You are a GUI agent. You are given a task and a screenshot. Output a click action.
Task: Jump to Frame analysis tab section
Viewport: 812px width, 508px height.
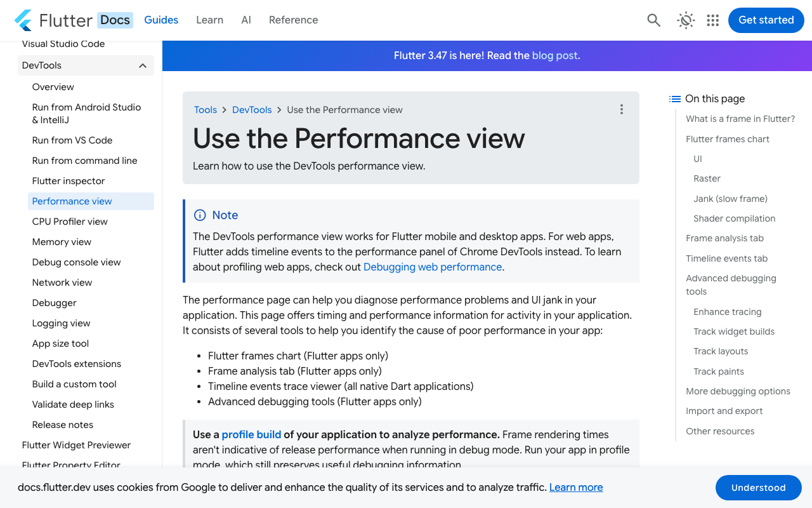[725, 238]
